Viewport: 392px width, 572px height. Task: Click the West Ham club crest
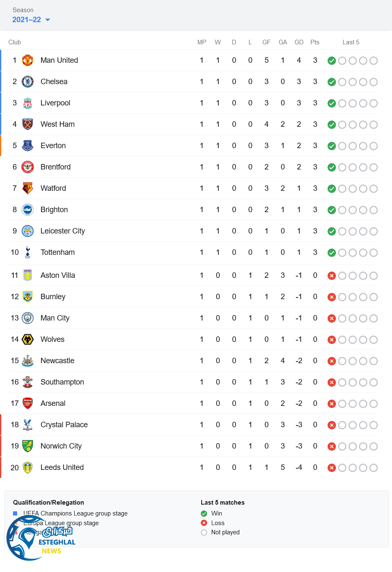pyautogui.click(x=28, y=124)
